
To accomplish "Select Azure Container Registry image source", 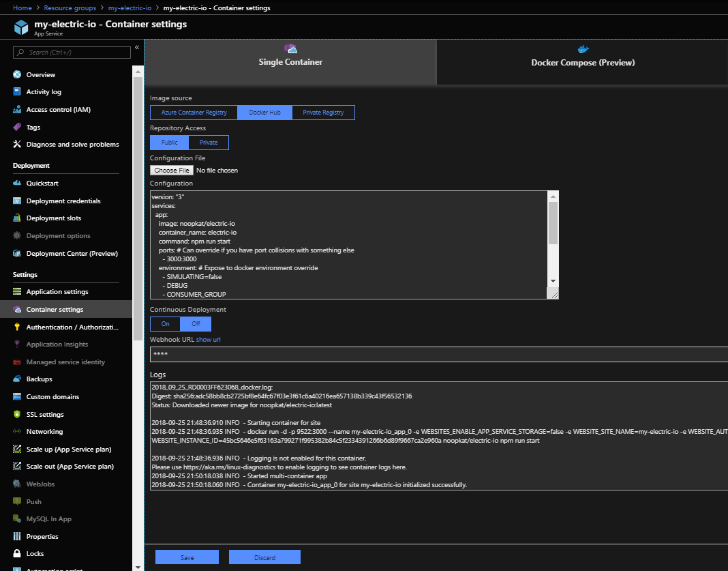I will [x=194, y=113].
